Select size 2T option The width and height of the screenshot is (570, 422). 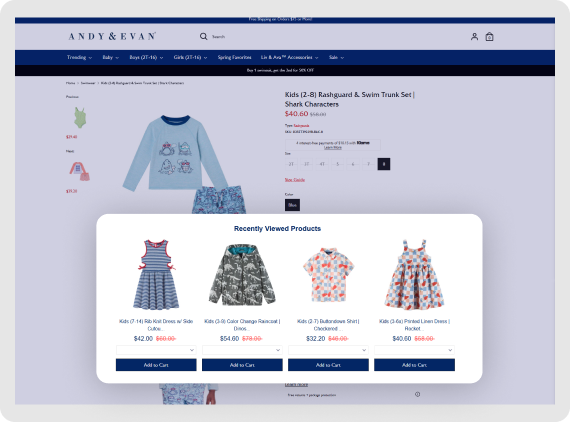[x=291, y=164]
